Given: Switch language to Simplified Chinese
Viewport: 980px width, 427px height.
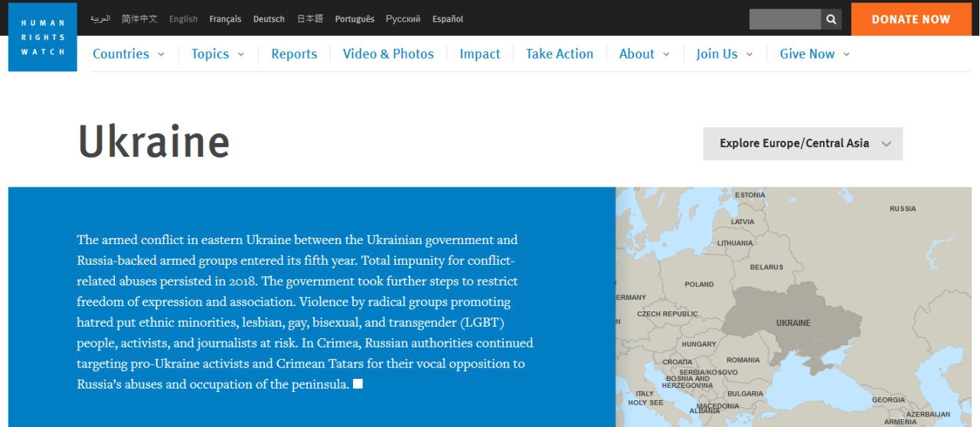Looking at the screenshot, I should (139, 18).
